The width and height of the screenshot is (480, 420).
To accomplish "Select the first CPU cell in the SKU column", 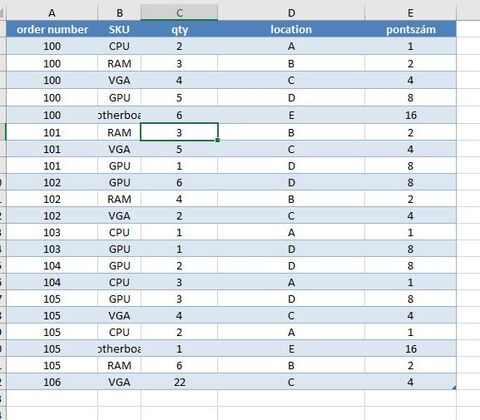I will [119, 46].
